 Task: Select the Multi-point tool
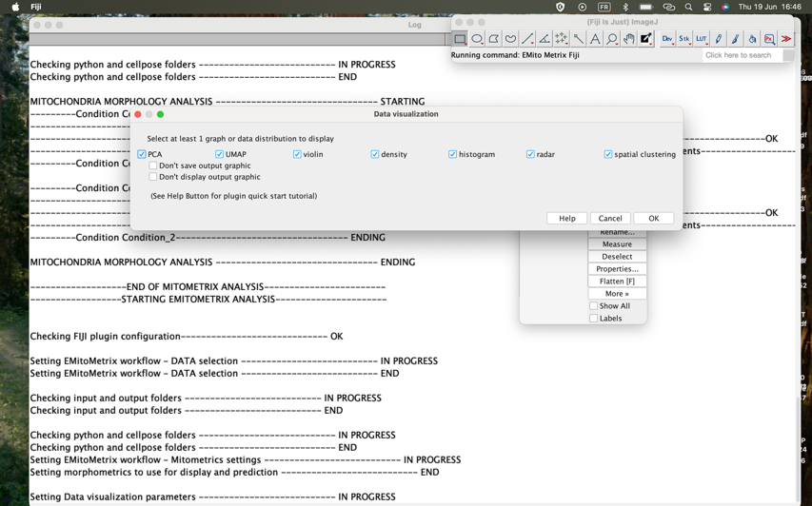tap(562, 39)
